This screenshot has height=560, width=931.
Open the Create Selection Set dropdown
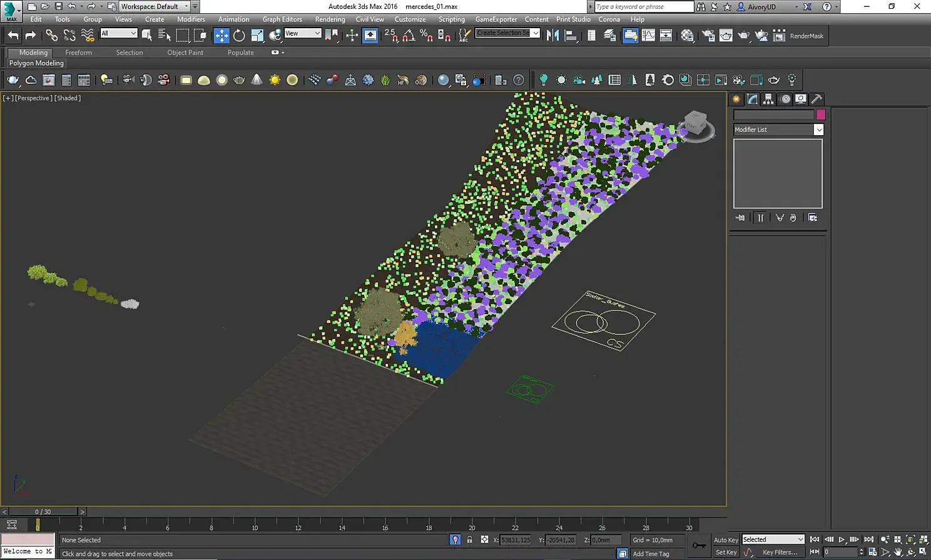pyautogui.click(x=536, y=33)
